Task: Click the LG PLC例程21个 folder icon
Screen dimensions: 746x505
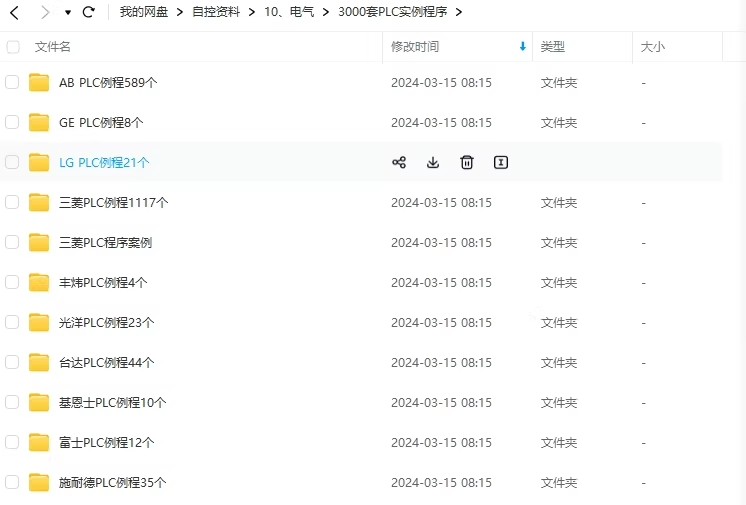Action: pos(39,162)
